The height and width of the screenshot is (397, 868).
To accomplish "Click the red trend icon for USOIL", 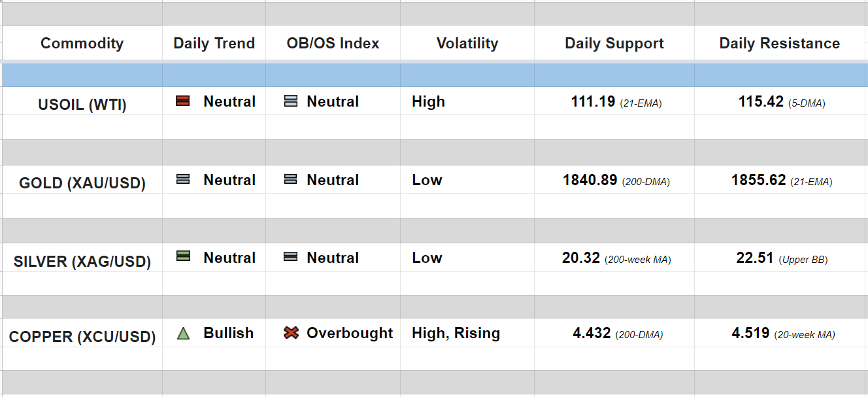I will pos(183,101).
